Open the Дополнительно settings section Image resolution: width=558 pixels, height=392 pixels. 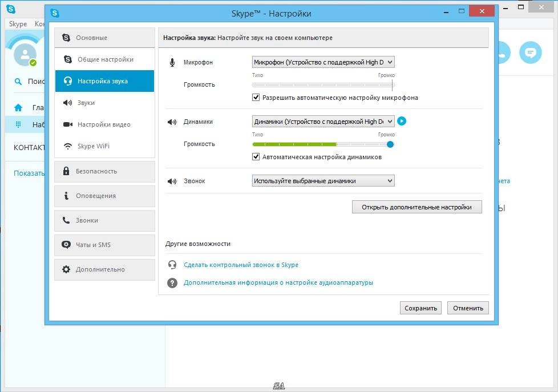104,269
